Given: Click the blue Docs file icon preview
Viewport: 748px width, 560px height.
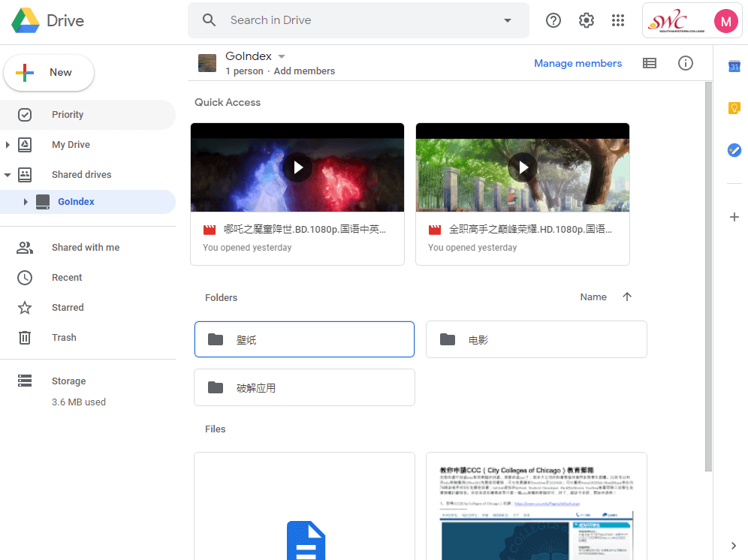Looking at the screenshot, I should click(x=306, y=540).
